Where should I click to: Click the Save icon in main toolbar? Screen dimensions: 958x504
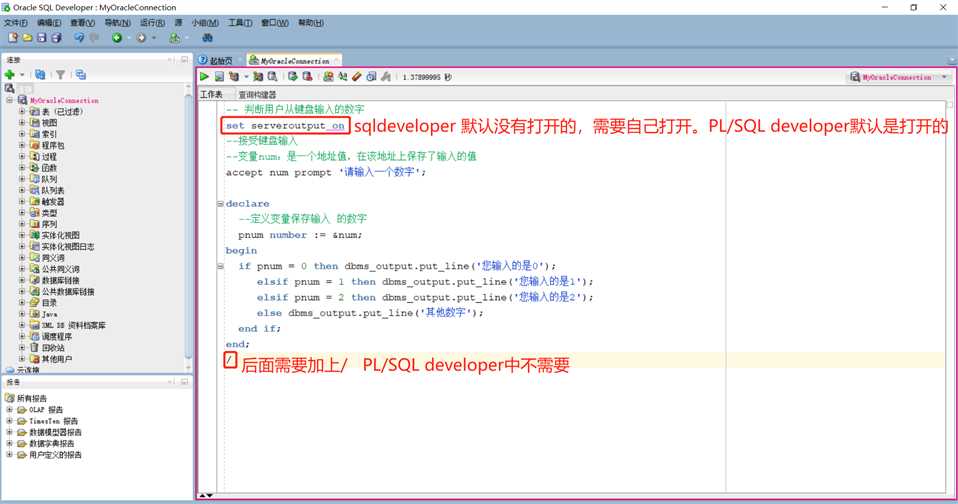coord(42,38)
